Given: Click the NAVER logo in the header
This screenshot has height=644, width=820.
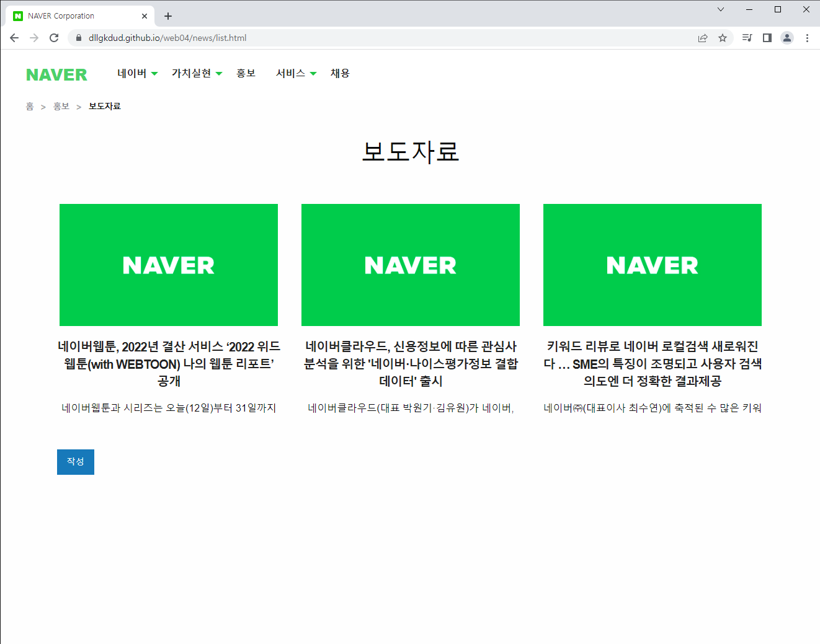Looking at the screenshot, I should [56, 74].
